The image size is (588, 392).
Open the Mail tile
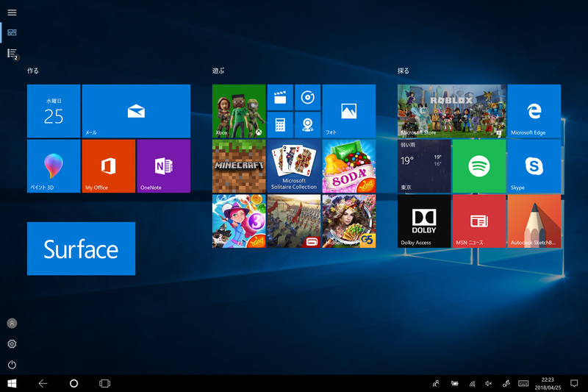click(136, 111)
